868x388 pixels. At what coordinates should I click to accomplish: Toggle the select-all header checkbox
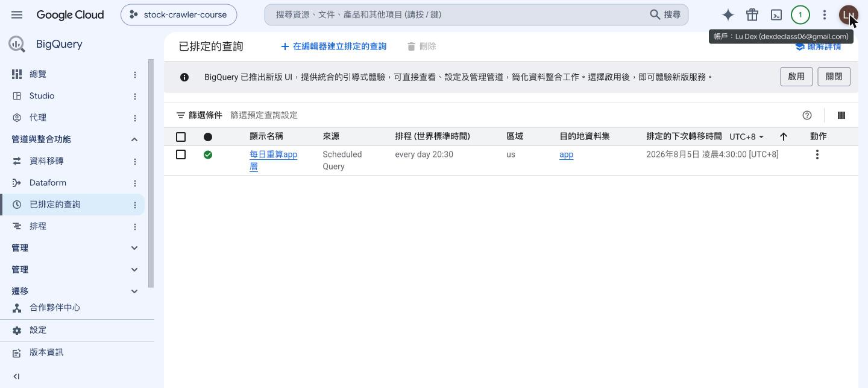tap(181, 137)
